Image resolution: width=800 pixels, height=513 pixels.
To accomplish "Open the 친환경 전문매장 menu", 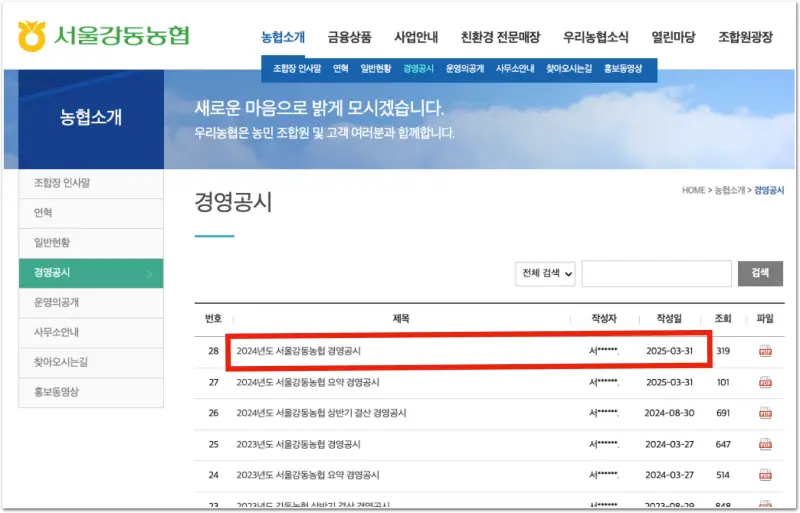I will coord(501,37).
